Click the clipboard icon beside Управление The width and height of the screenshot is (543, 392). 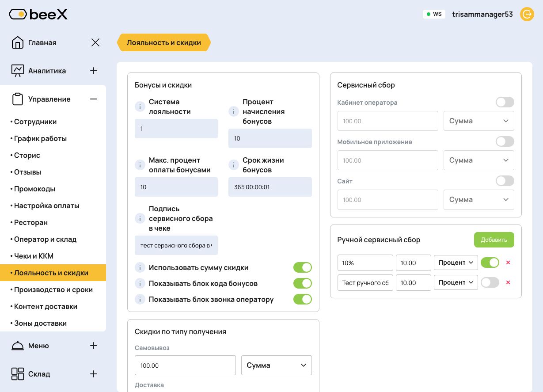point(18,99)
